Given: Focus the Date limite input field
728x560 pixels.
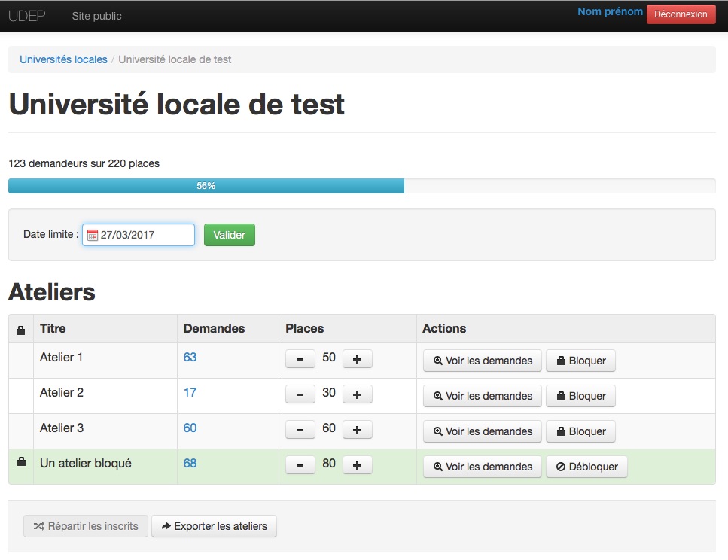Looking at the screenshot, I should pos(139,235).
